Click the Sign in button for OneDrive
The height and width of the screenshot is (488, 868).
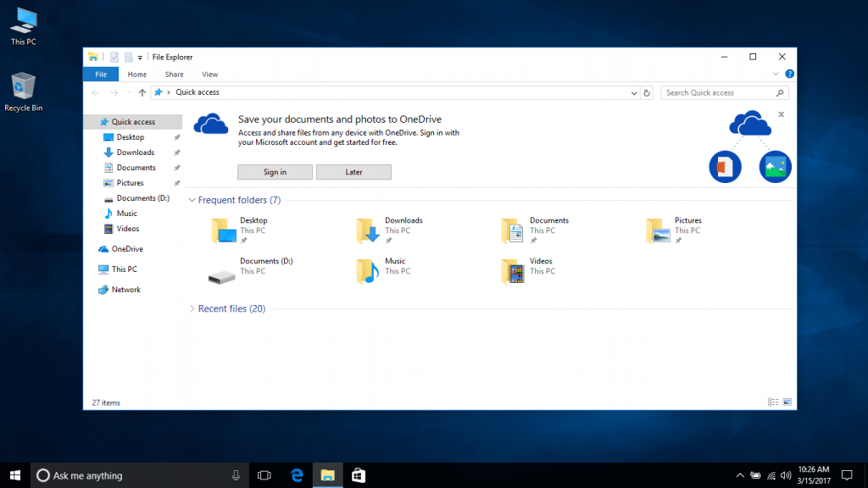point(275,171)
